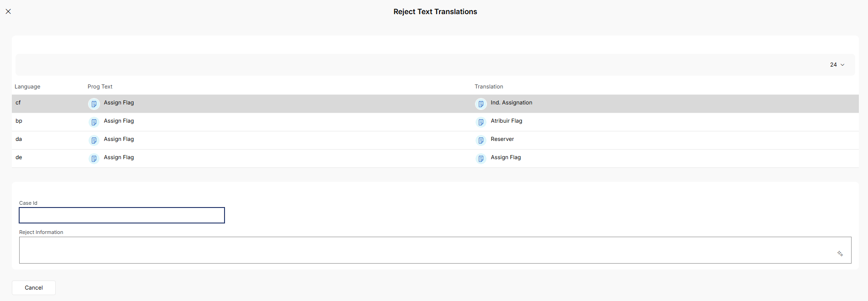This screenshot has height=301, width=868.
Task: Click Assign Flag prog text in de row
Action: pos(119,157)
